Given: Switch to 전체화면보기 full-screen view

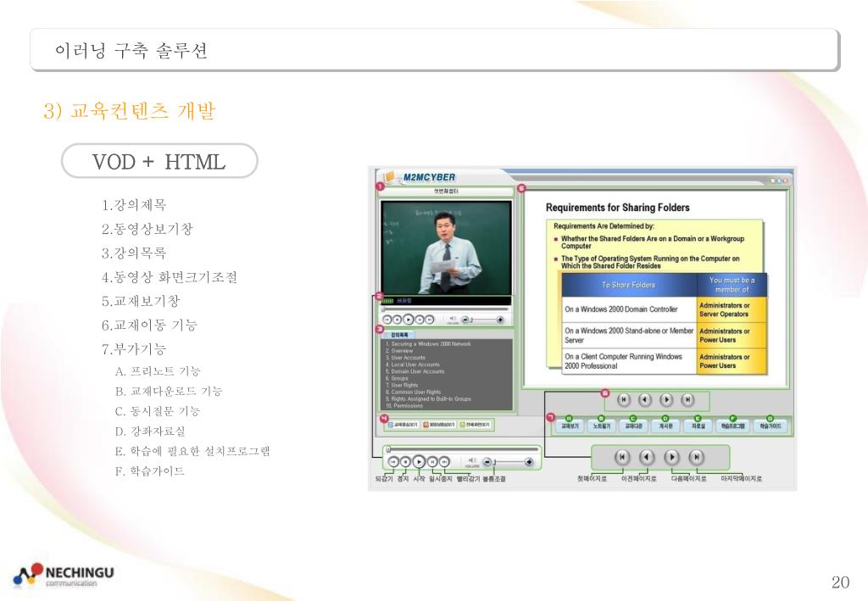Looking at the screenshot, I should coord(475,425).
